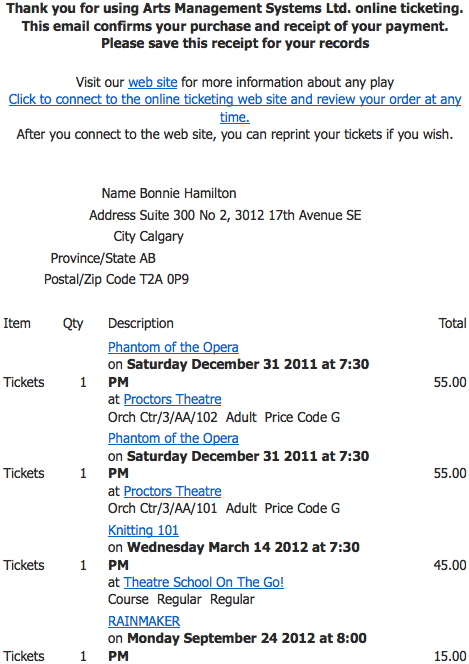This screenshot has height=664, width=469.
Task: Click the name Bonnie Hamilton
Action: click(x=188, y=194)
